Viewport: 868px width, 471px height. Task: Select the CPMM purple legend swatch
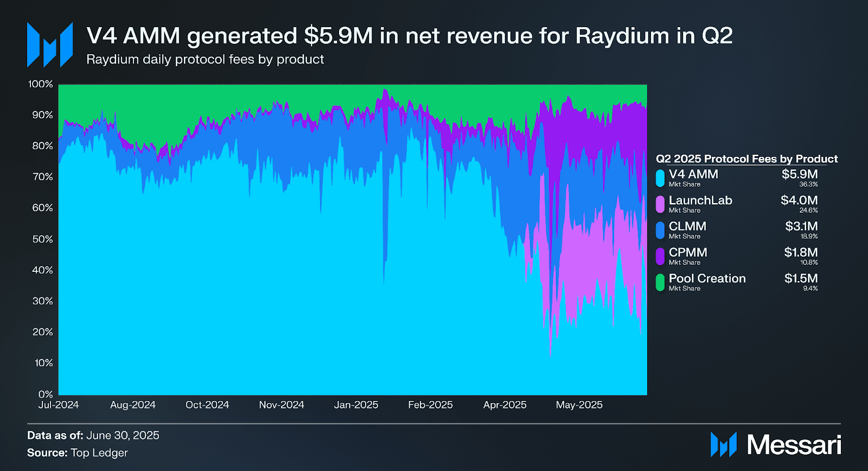tap(660, 256)
